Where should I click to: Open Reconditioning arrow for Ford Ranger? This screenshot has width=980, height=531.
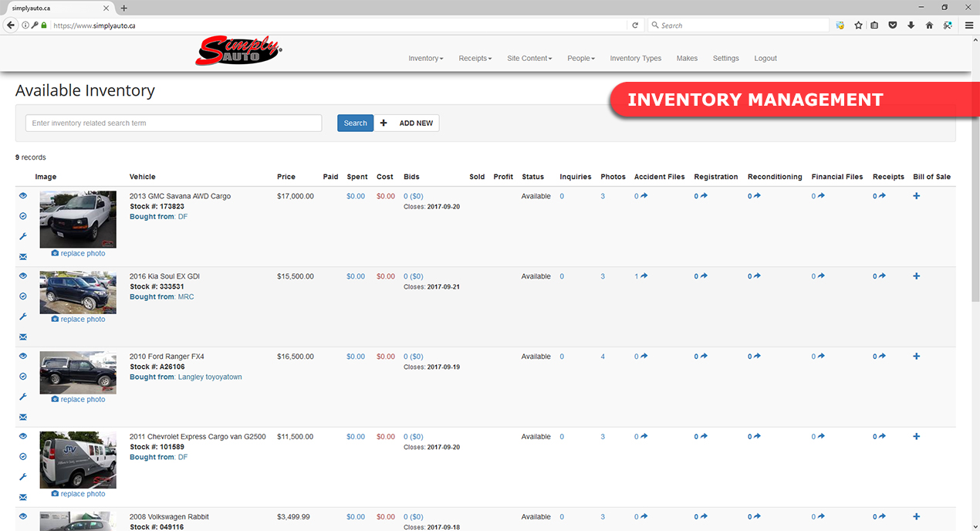tap(757, 357)
